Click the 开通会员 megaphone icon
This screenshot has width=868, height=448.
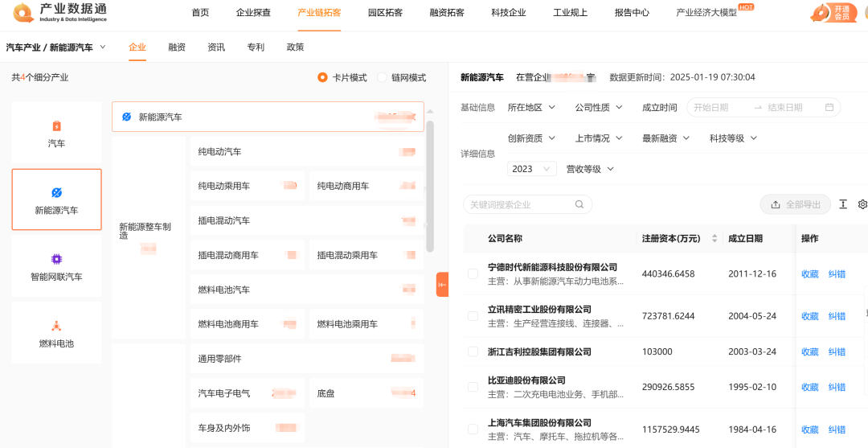coord(819,13)
